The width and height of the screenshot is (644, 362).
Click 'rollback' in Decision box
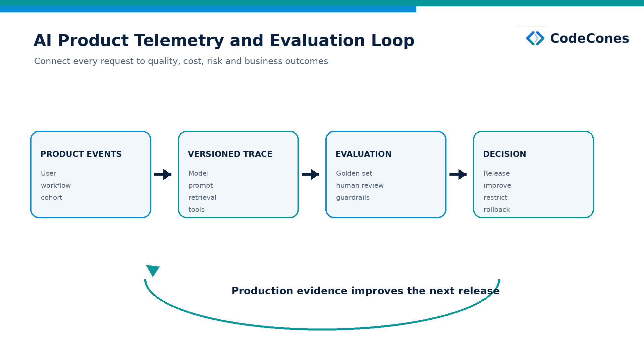pyautogui.click(x=497, y=209)
